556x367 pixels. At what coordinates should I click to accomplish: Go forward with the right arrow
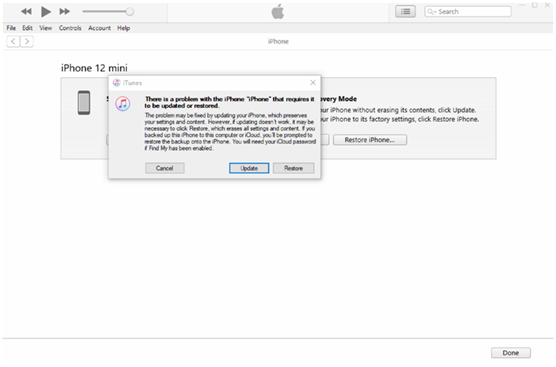click(x=27, y=41)
